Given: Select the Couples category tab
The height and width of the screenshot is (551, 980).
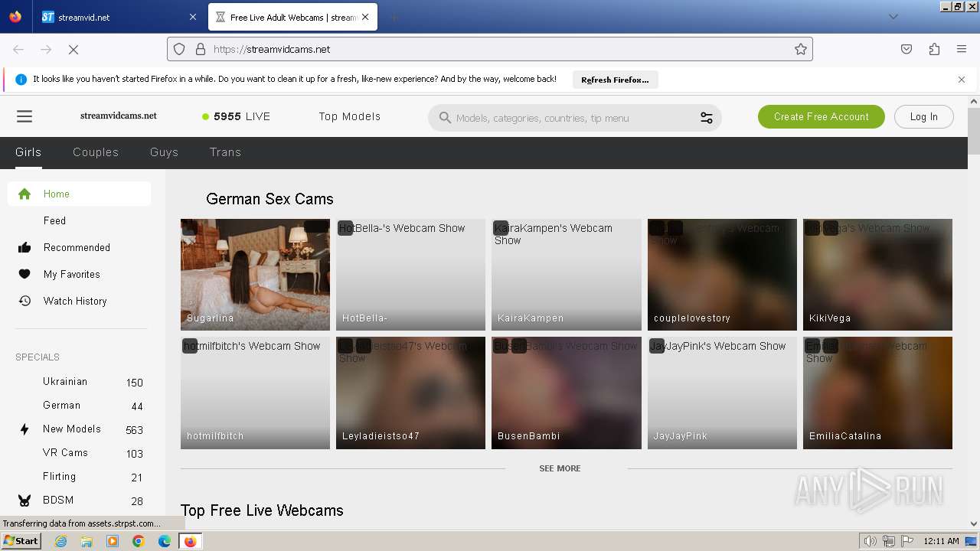Looking at the screenshot, I should [96, 152].
